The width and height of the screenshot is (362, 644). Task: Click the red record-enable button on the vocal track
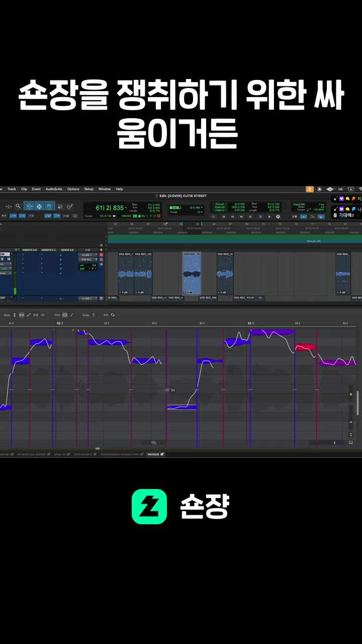pos(101,255)
